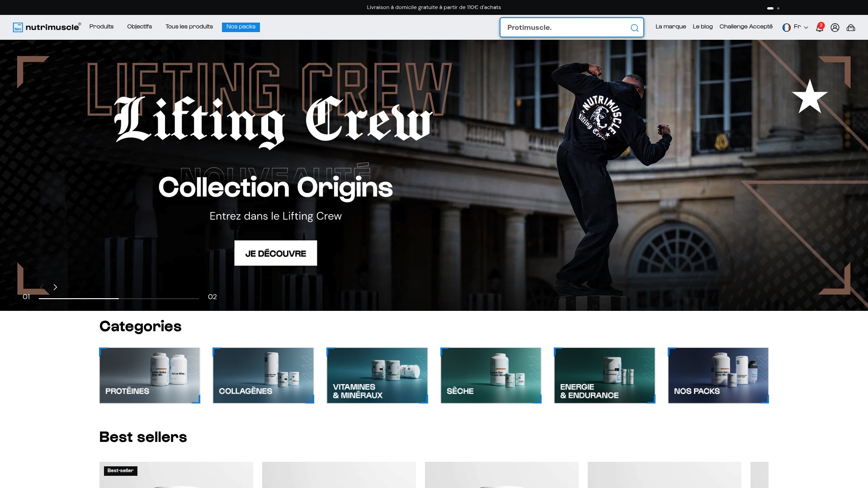Image resolution: width=868 pixels, height=488 pixels.
Task: Open the PROTÉINES category thumbnail
Action: pos(149,375)
